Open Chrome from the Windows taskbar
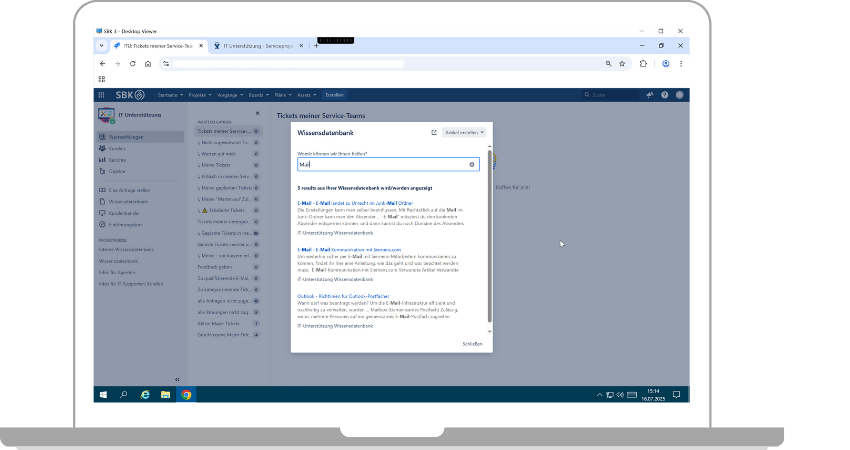The image size is (850, 450). point(186,394)
